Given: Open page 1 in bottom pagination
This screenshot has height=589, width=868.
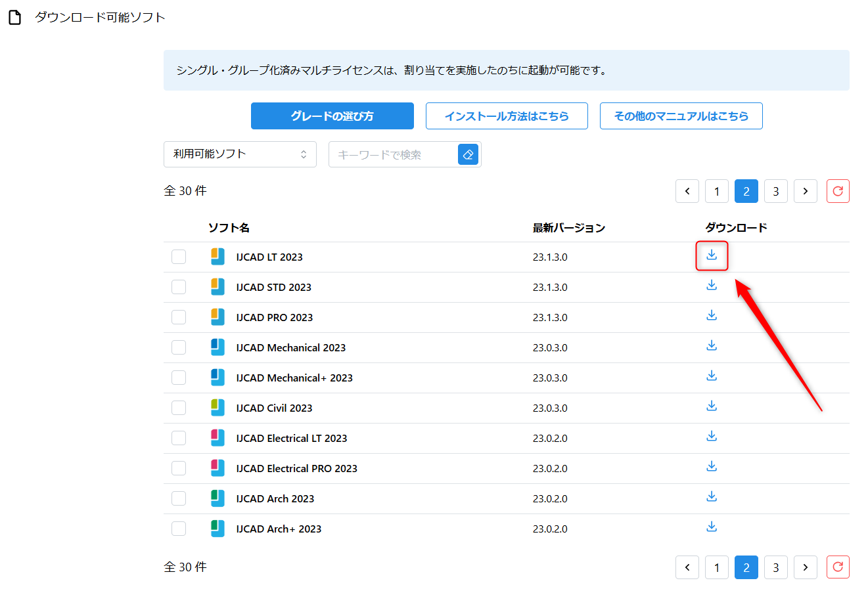Looking at the screenshot, I should [717, 567].
